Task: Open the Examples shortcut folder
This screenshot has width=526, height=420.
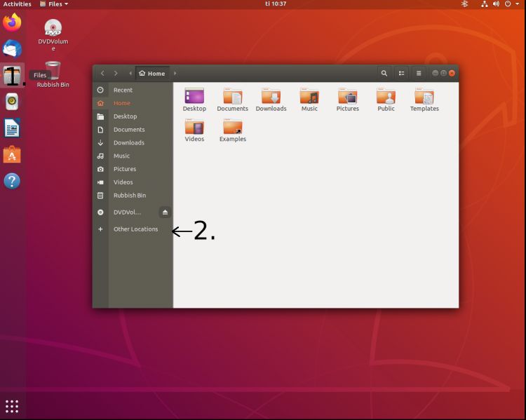Action: coord(232,128)
